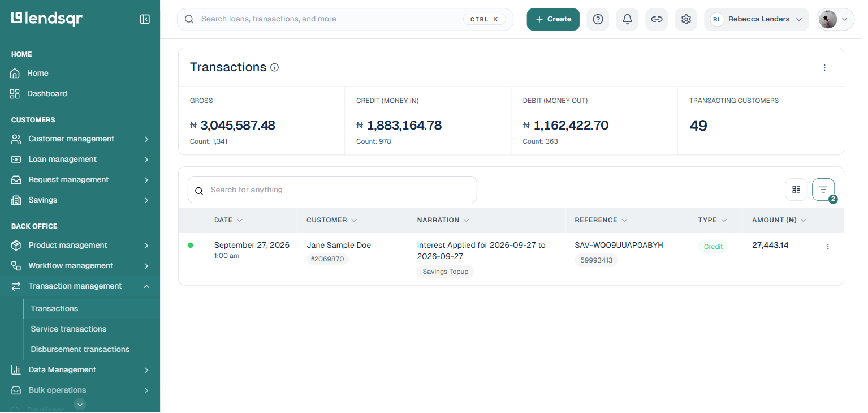This screenshot has width=868, height=413.
Task: Open the Transactions submenu item
Action: click(54, 309)
